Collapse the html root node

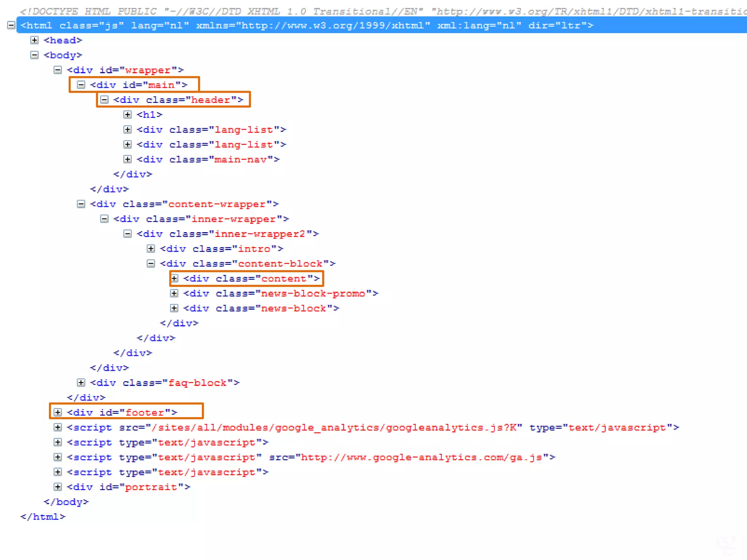click(11, 25)
